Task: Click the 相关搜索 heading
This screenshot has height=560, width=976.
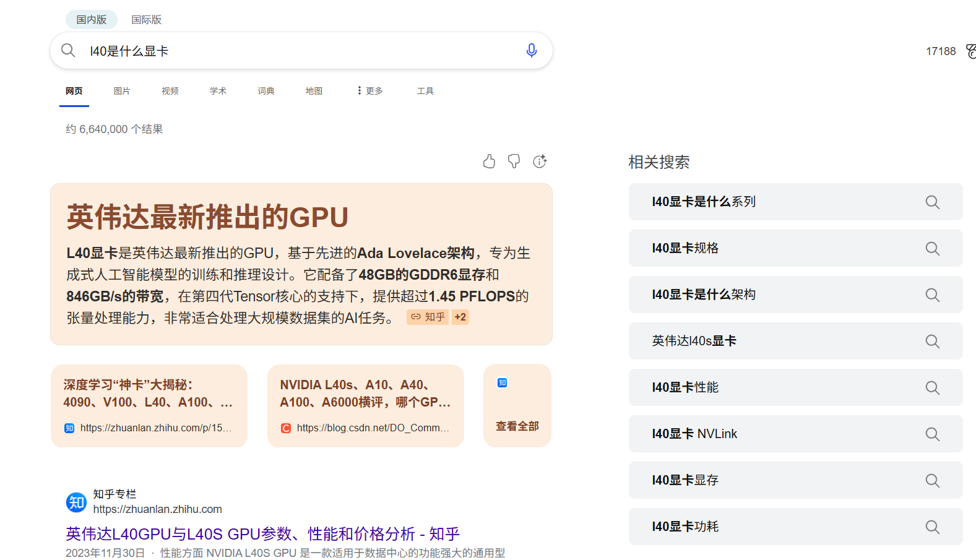Action: (x=659, y=162)
